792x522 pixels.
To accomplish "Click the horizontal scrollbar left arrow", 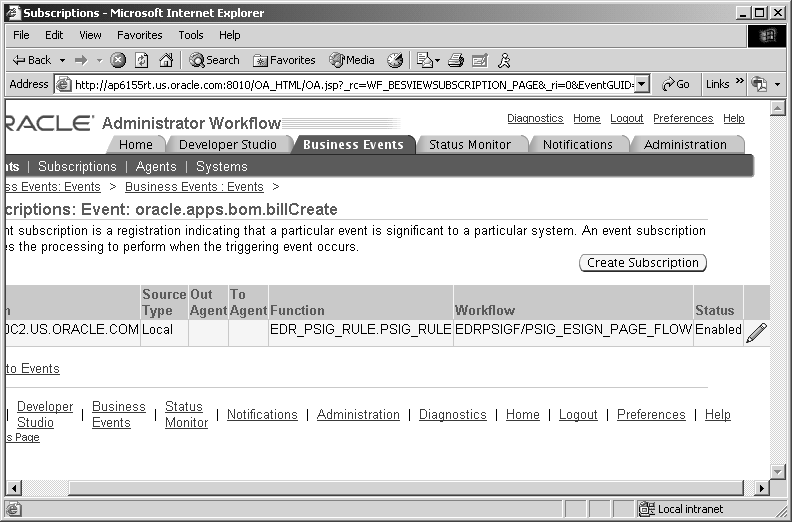I will pos(14,488).
